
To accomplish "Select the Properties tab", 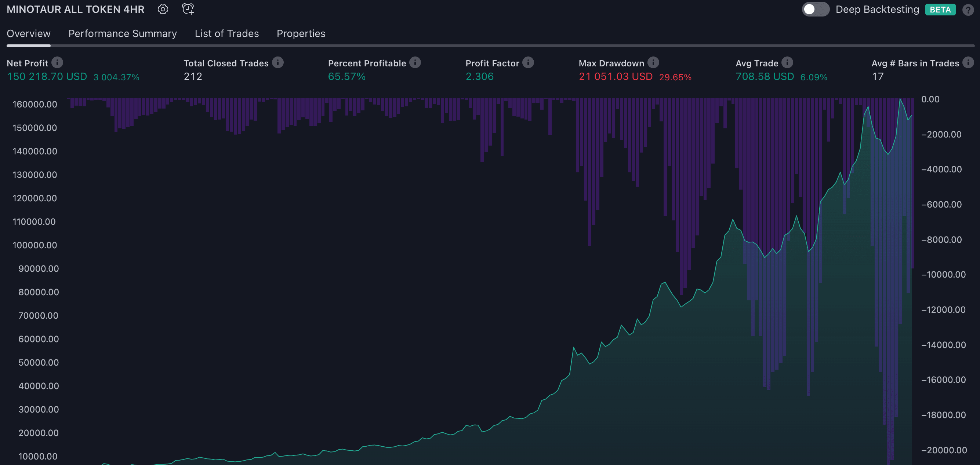I will click(301, 33).
